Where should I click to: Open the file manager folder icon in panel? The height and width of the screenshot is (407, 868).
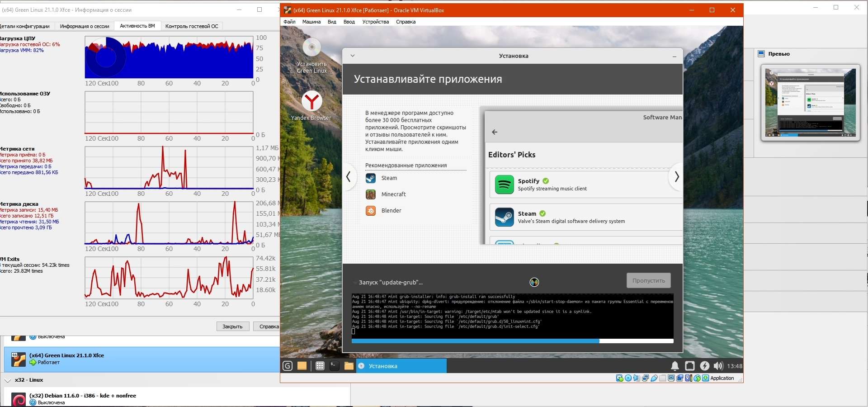tap(349, 366)
